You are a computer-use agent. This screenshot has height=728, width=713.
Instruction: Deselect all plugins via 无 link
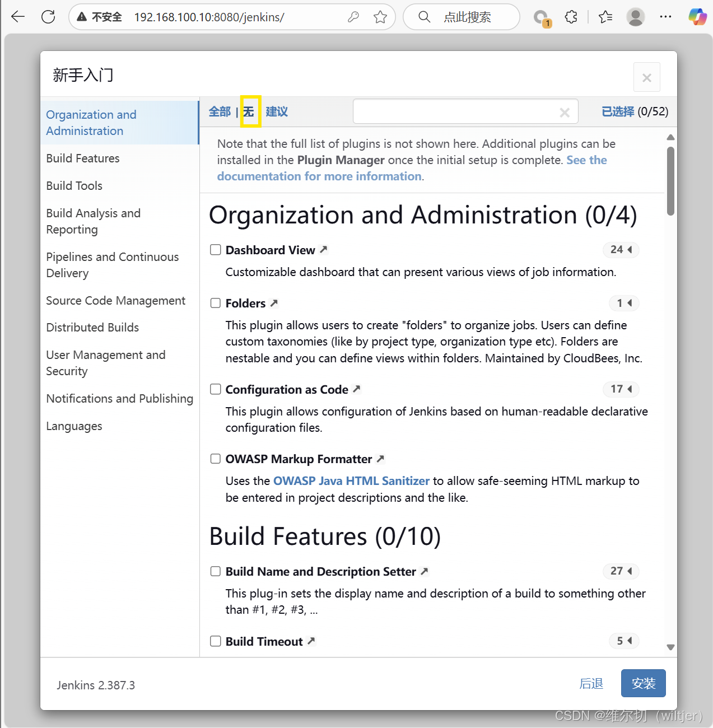(249, 111)
